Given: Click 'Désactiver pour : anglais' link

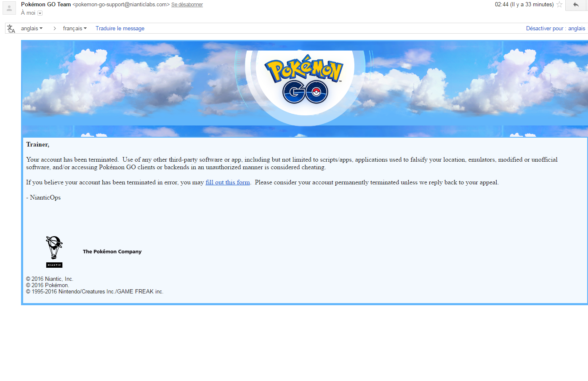Looking at the screenshot, I should [x=556, y=28].
